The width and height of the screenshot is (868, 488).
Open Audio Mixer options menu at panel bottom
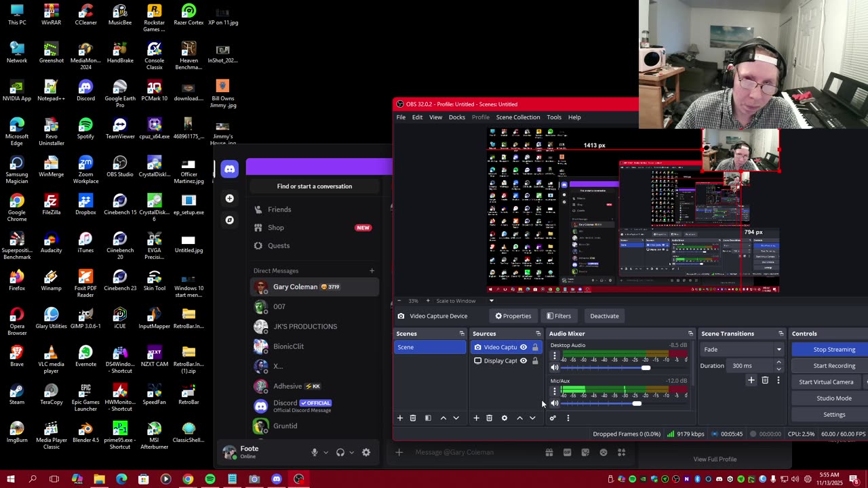pos(568,418)
